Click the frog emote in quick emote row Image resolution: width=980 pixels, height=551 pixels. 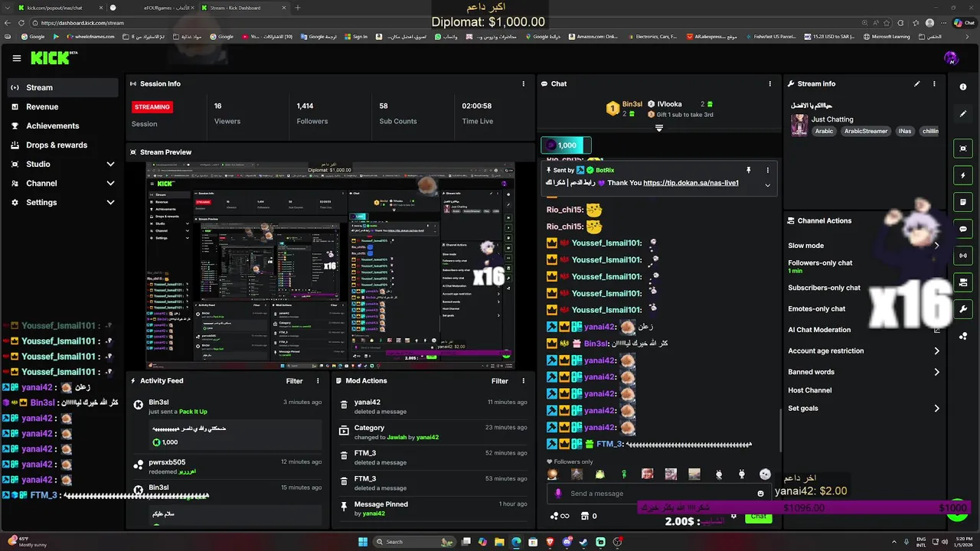599,474
